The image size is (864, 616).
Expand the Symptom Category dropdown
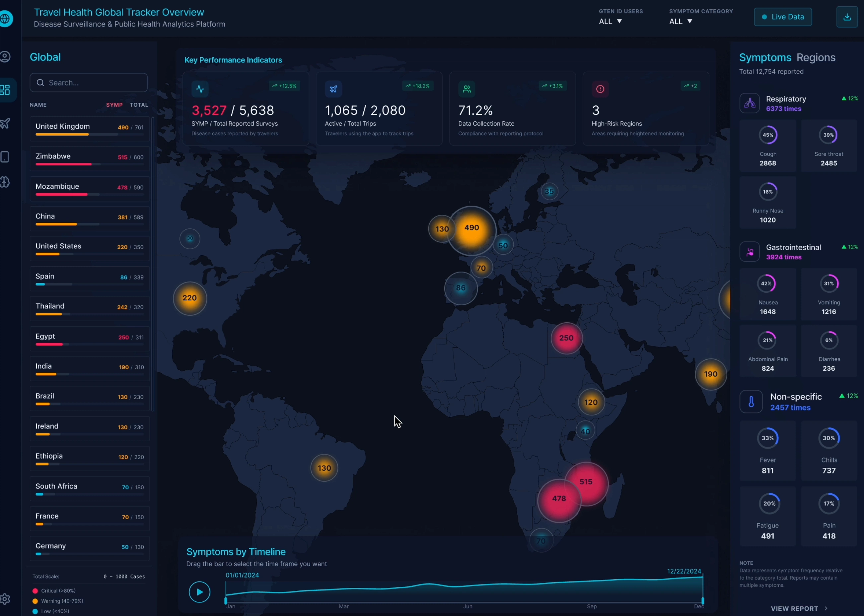[x=681, y=21]
